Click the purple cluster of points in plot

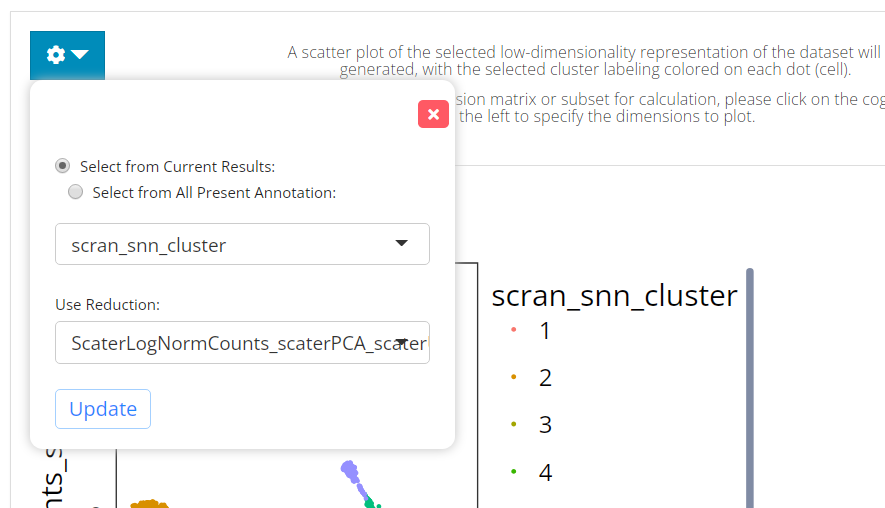[350, 471]
